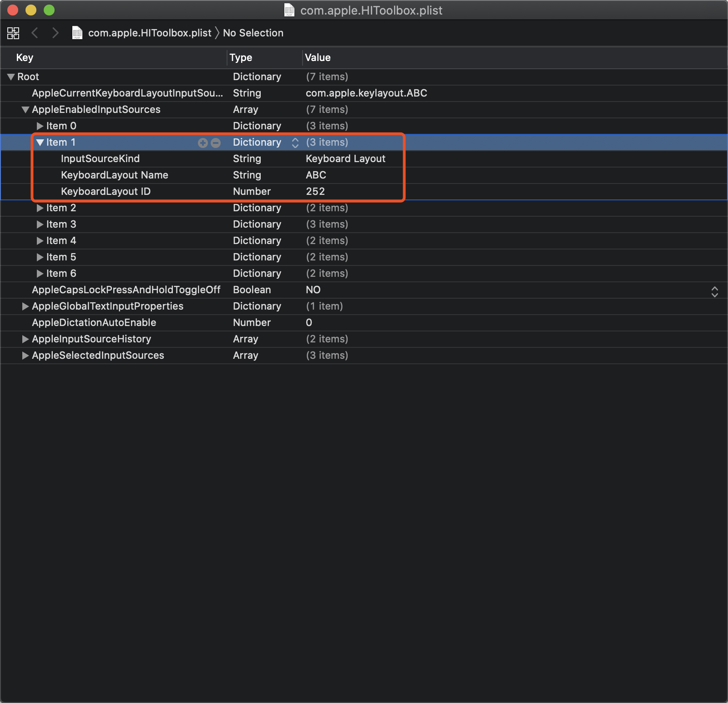This screenshot has height=703, width=728.
Task: Click Item 0 (3 items) value
Action: coord(327,126)
